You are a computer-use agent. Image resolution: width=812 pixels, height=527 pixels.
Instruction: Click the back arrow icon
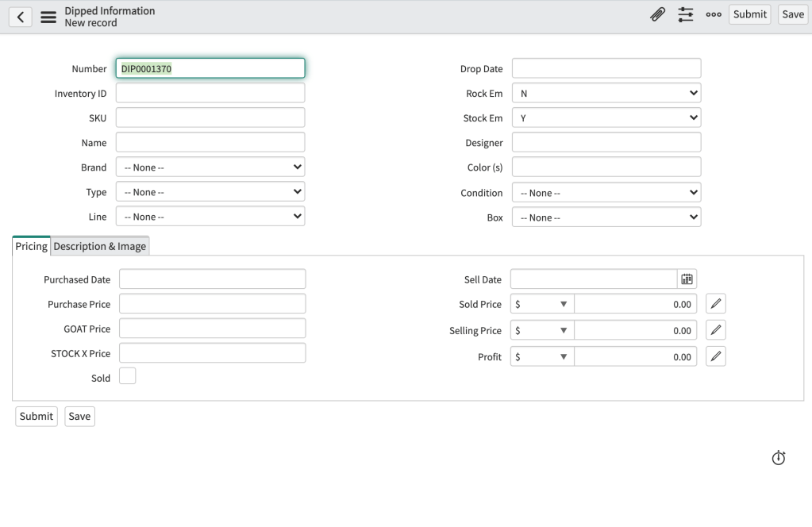[21, 17]
